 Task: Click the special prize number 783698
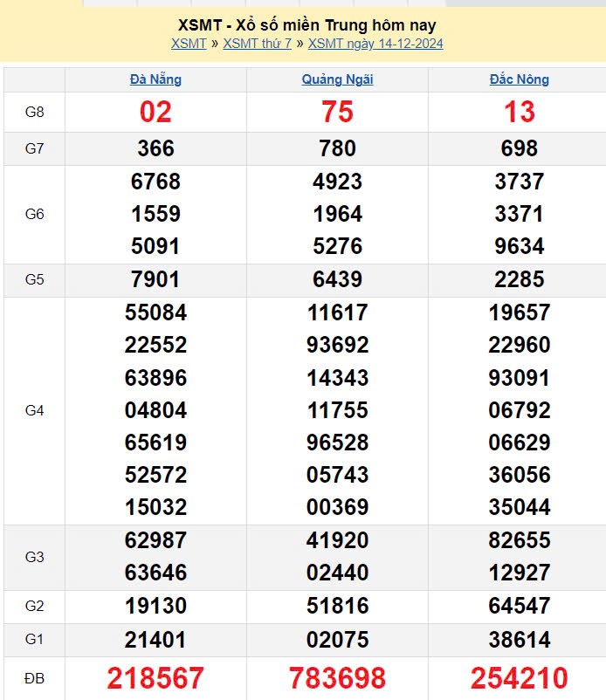[x=337, y=678]
